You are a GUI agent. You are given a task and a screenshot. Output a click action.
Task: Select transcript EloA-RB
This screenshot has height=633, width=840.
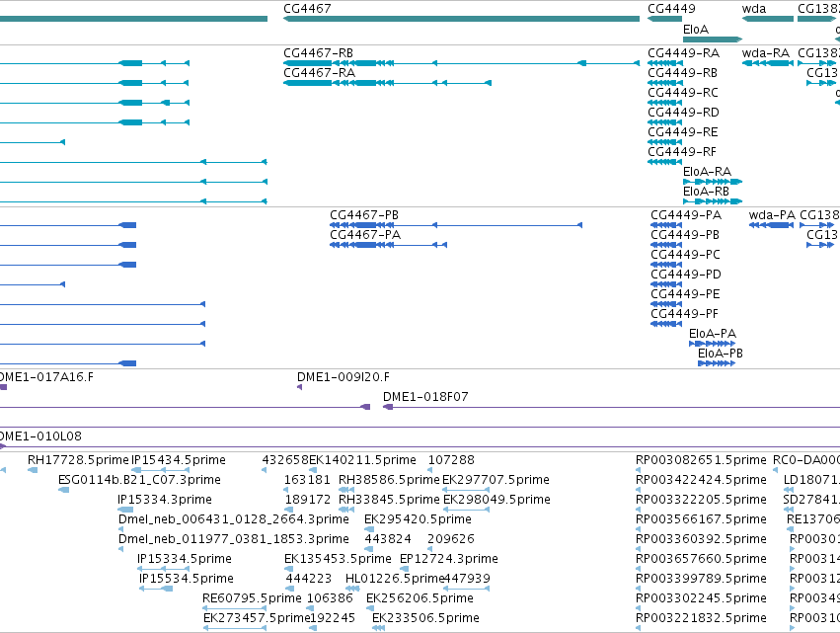(x=713, y=201)
